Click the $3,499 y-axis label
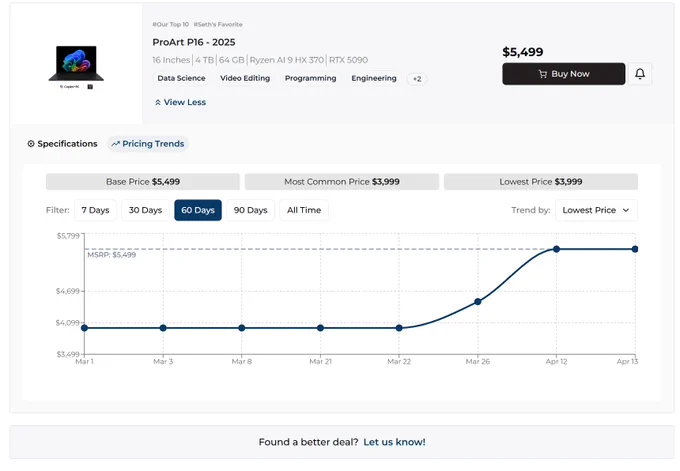The width and height of the screenshot is (680, 471). click(68, 354)
